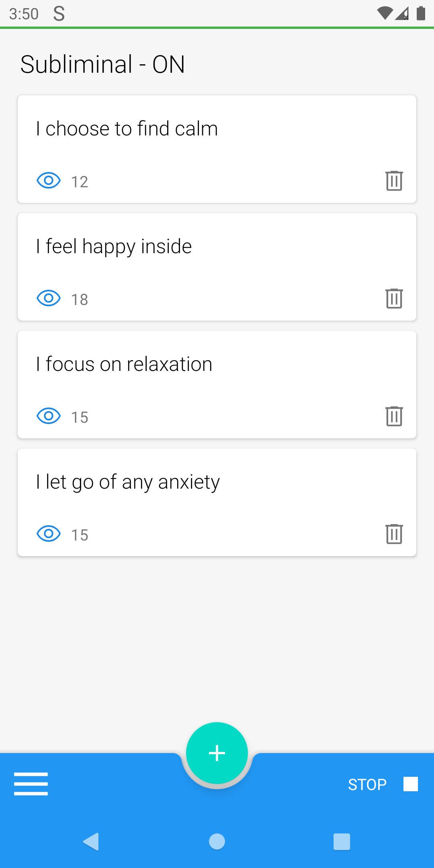Toggle eye icon on 'I feel happy inside'
Viewport: 434px width, 868px height.
point(49,298)
